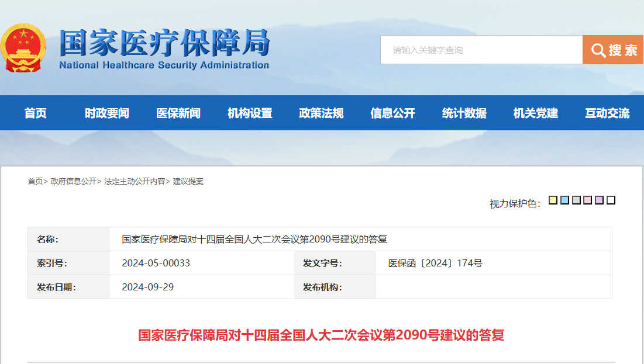Navigate to 政策法规 in the navbar
The height and width of the screenshot is (364, 644).
coord(321,113)
